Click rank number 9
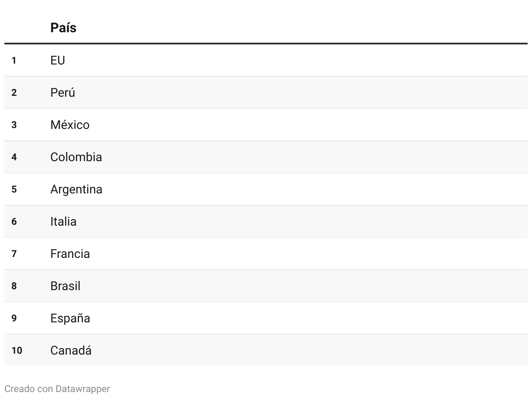 [14, 318]
